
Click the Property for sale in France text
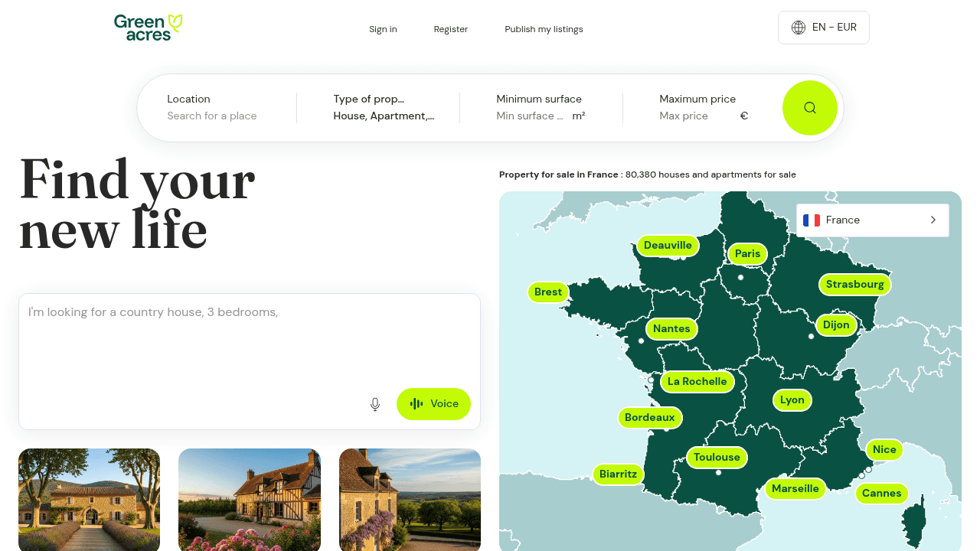click(559, 174)
